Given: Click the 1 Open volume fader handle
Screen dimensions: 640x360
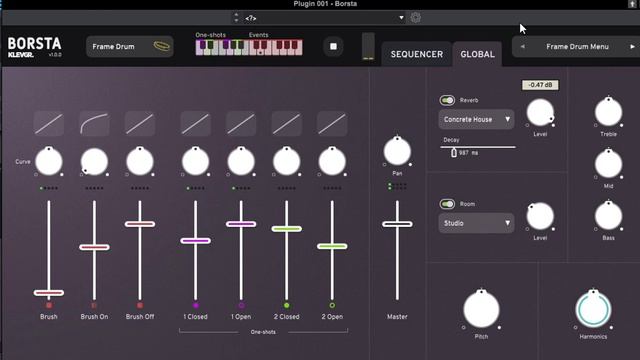Looking at the screenshot, I should (241, 224).
